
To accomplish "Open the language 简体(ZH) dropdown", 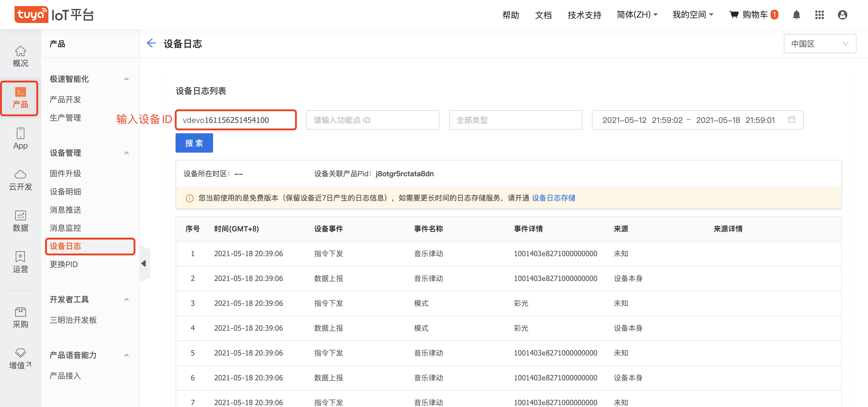I will click(637, 15).
